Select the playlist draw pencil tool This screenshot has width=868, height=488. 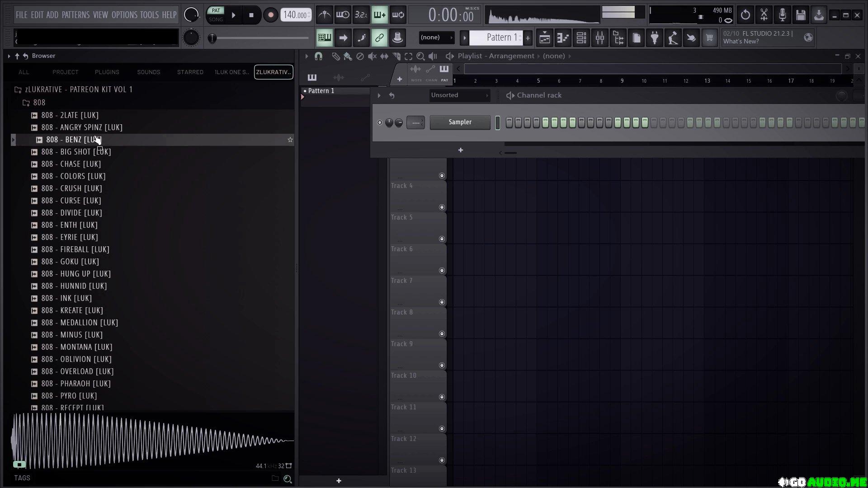click(335, 56)
